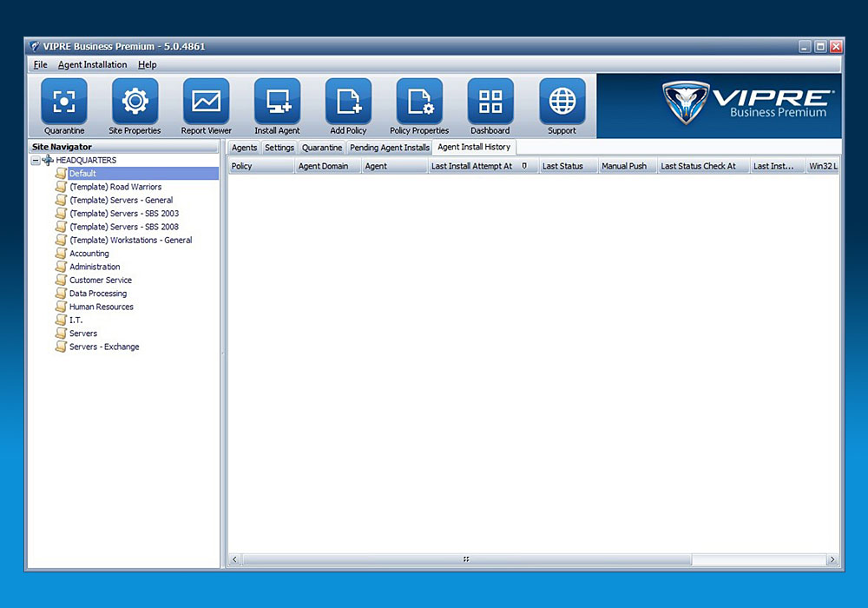This screenshot has width=868, height=608.
Task: Collapse the HEADQUARTERS tree node
Action: tap(36, 161)
